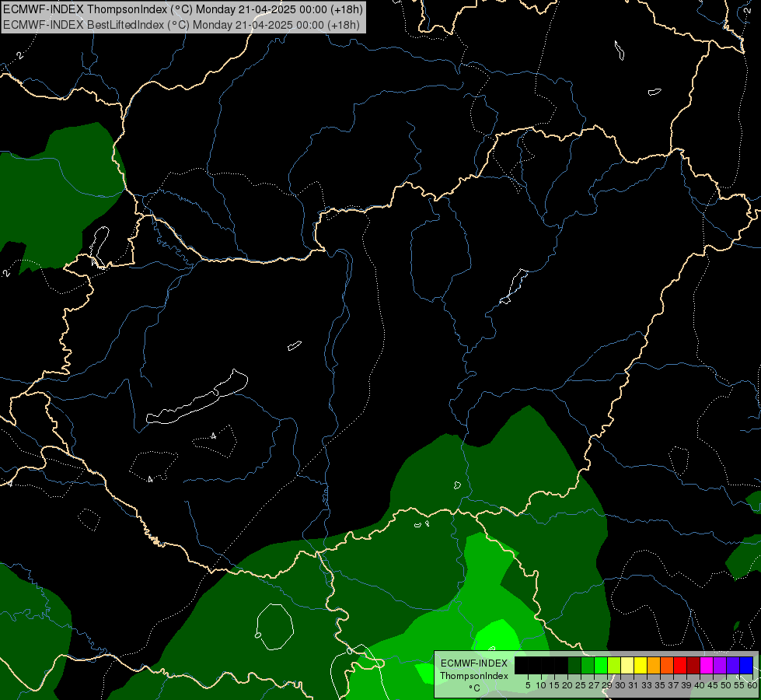
Task: Click the legend scale value '27'
Action: click(x=594, y=685)
